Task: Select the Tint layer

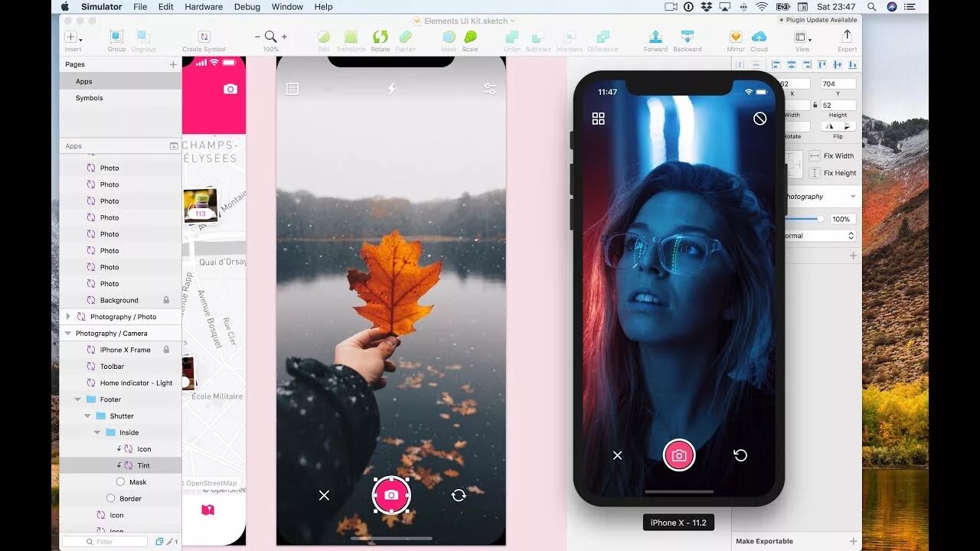Action: click(x=120, y=465)
